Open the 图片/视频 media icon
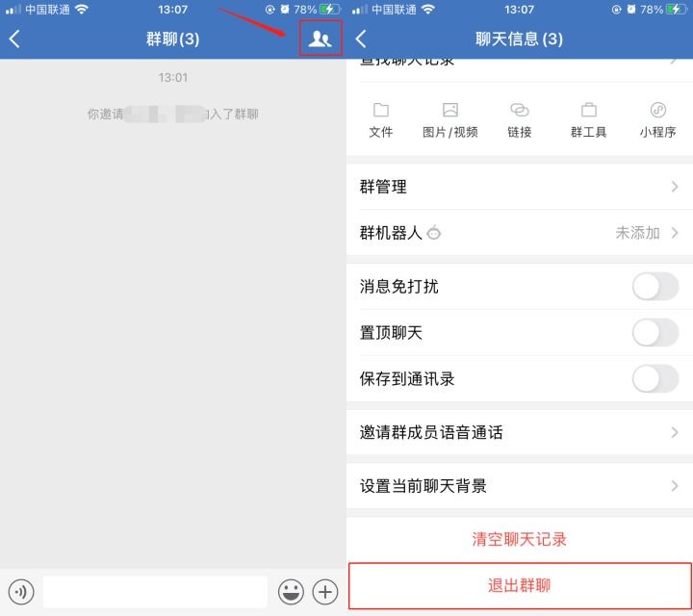The height and width of the screenshot is (616, 693). coord(449,110)
